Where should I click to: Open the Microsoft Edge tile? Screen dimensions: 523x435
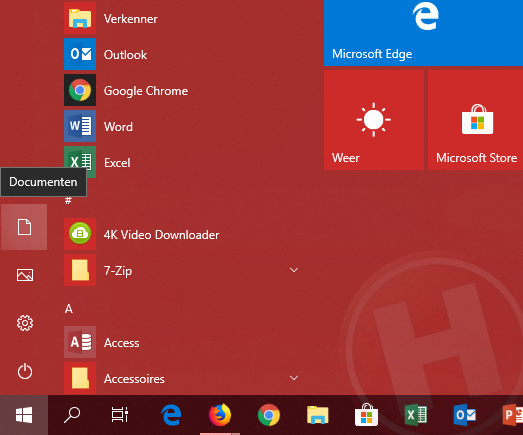(423, 33)
